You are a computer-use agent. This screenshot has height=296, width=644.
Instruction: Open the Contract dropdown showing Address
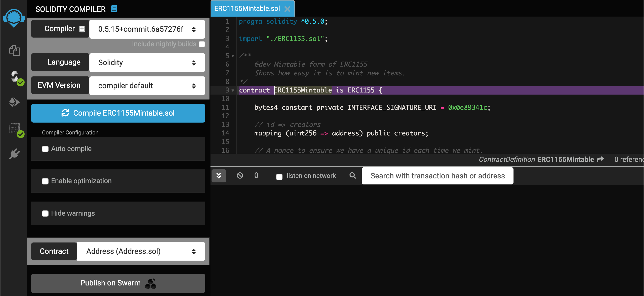coord(141,251)
